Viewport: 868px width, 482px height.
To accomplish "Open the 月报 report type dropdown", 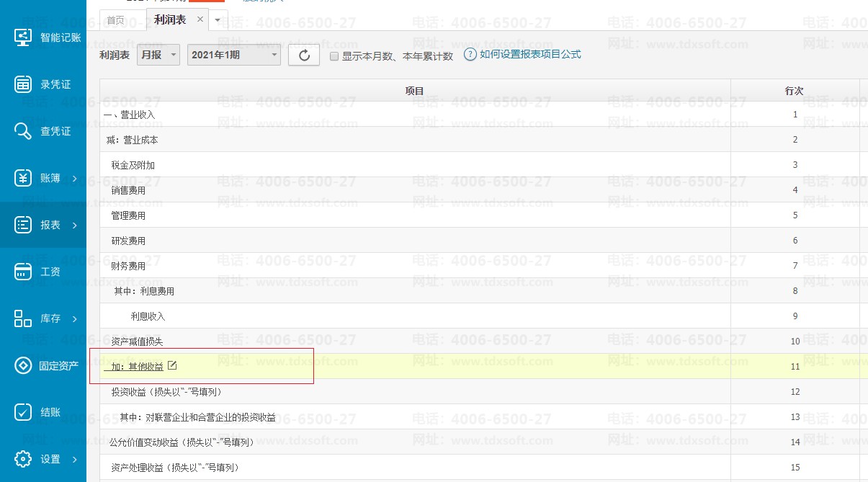I will pos(158,55).
